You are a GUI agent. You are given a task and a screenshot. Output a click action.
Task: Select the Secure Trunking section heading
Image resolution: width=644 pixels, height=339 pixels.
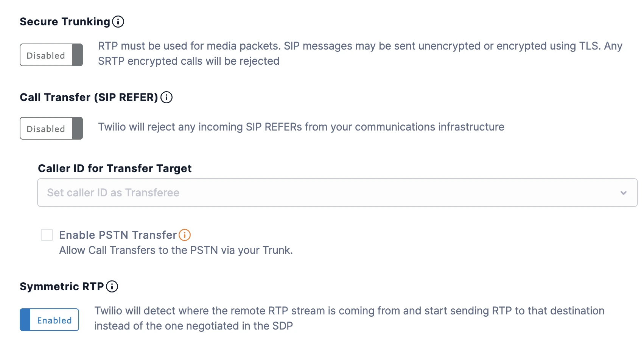click(65, 22)
